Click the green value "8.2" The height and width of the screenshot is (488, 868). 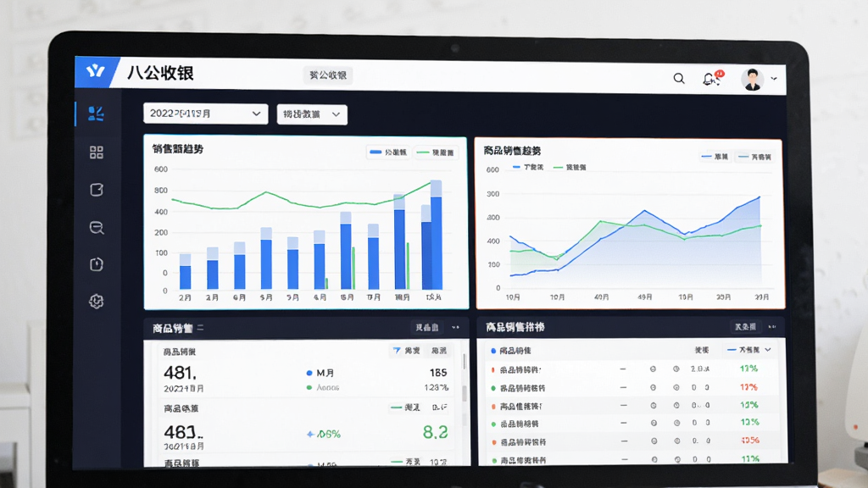tap(435, 431)
